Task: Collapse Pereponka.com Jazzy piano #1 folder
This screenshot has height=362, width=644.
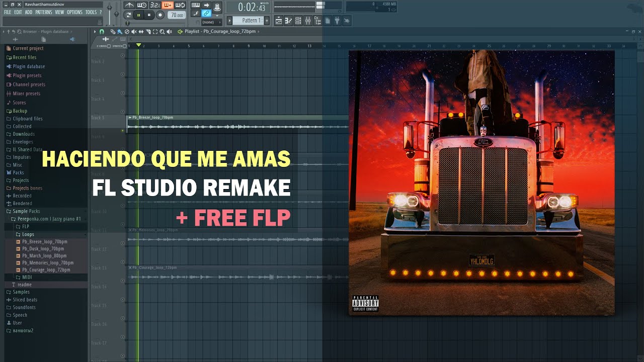Action: [46, 219]
